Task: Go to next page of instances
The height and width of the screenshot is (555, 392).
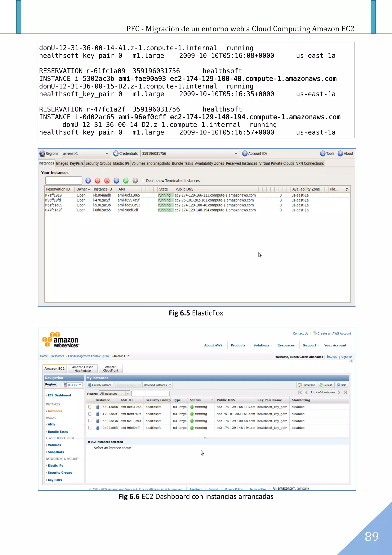Action: [x=339, y=392]
